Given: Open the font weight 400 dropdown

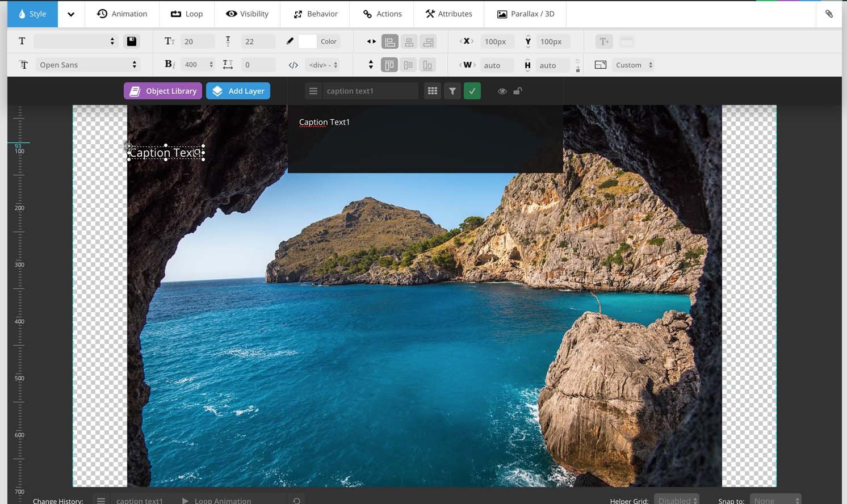Looking at the screenshot, I should 198,65.
